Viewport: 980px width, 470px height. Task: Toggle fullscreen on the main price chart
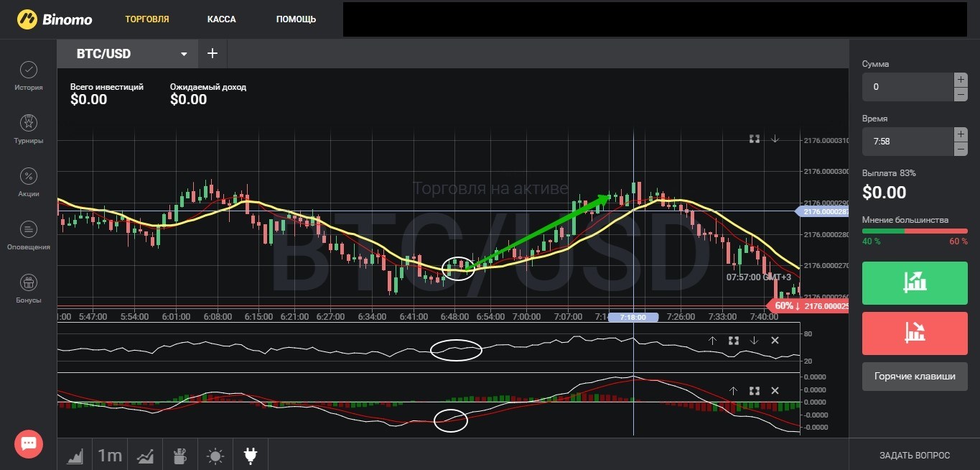pyautogui.click(x=755, y=139)
